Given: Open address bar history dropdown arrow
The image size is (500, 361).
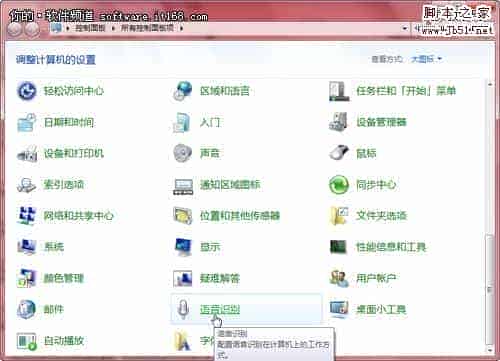Looking at the screenshot, I should [405, 28].
